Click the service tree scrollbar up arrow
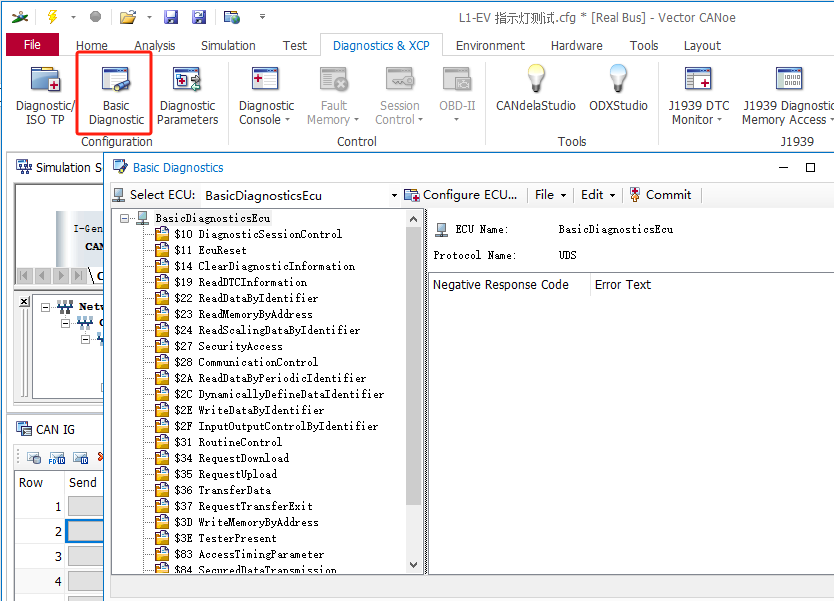The image size is (834, 601). (x=413, y=219)
